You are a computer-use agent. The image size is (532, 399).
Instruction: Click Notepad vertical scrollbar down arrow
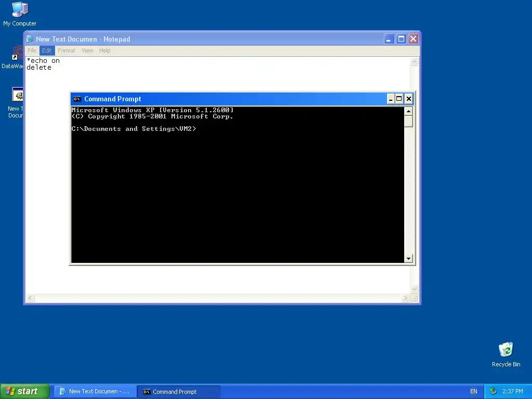tap(414, 289)
